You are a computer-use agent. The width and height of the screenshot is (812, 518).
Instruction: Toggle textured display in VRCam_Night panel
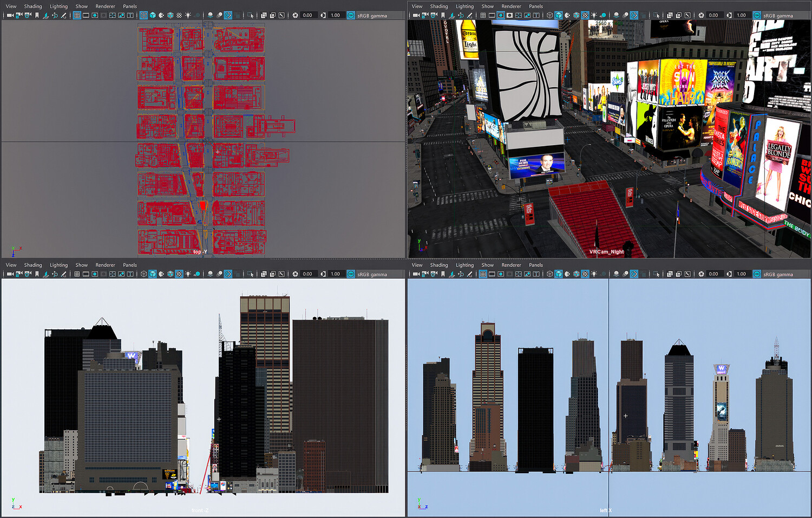585,15
